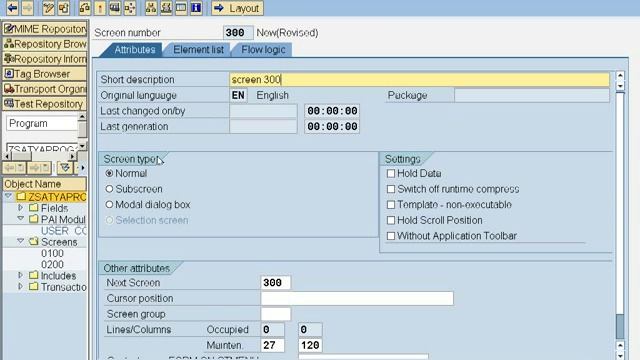Click the Back arrow toolbar icon
640x360 pixels.
[12, 7]
